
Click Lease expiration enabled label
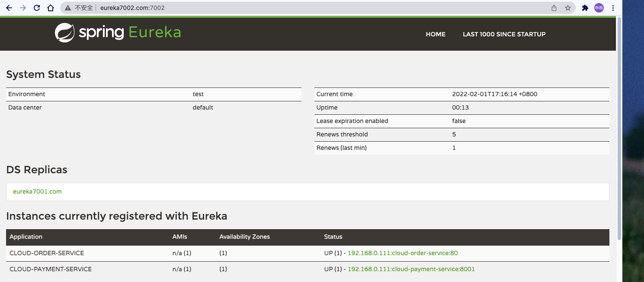[352, 121]
